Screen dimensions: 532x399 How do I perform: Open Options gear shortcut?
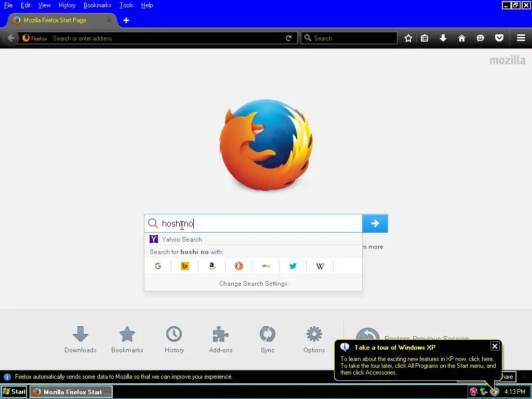[314, 340]
